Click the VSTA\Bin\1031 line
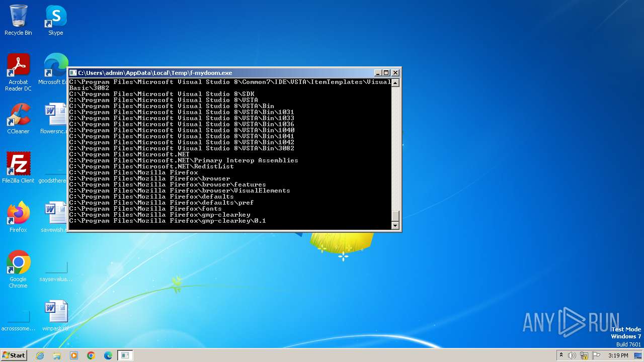Image resolution: width=644 pixels, height=362 pixels. point(182,112)
